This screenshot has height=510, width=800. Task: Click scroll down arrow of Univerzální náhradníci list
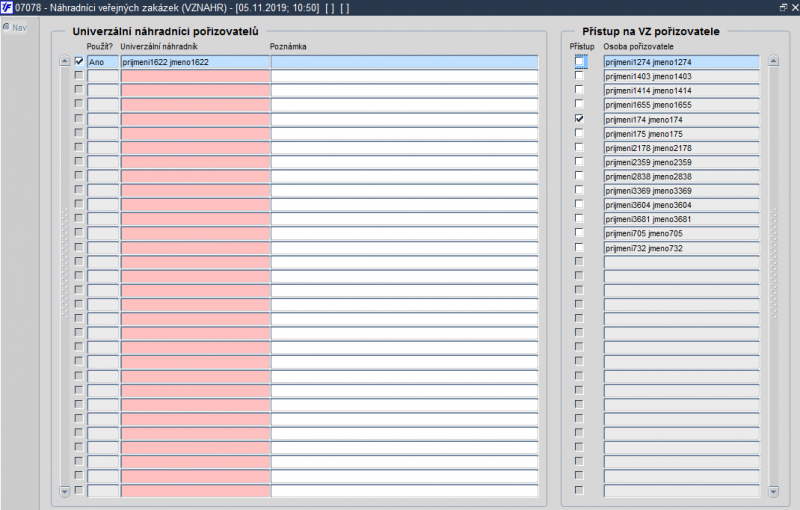pyautogui.click(x=64, y=492)
